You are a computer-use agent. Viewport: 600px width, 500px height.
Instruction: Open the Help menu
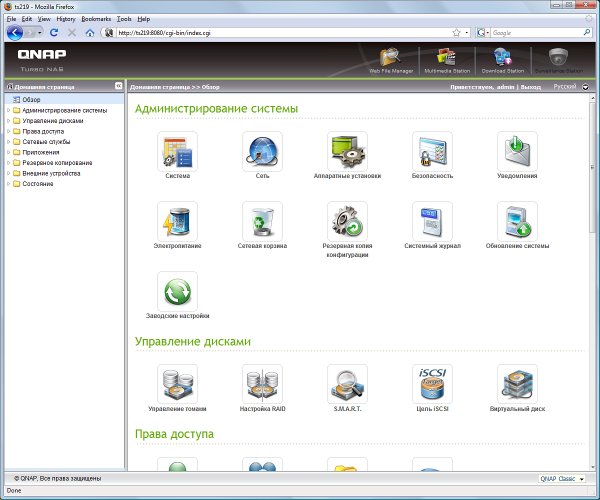coord(143,19)
